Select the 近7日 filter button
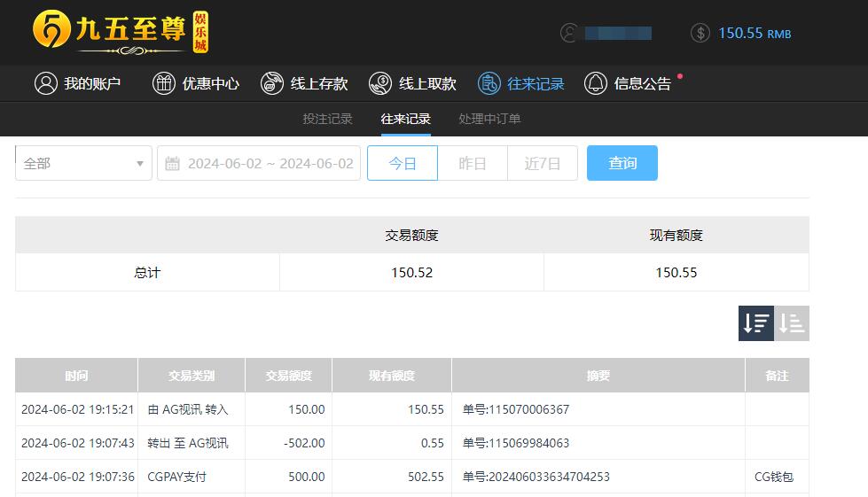 [x=543, y=163]
